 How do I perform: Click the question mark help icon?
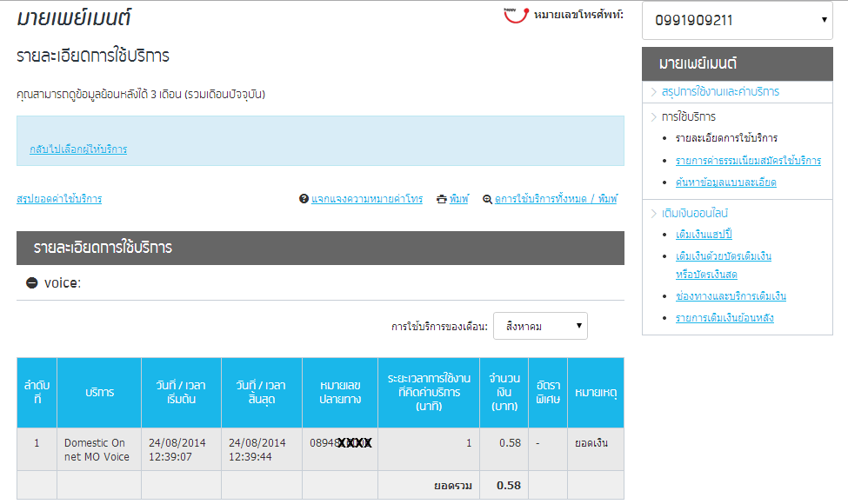pyautogui.click(x=304, y=199)
